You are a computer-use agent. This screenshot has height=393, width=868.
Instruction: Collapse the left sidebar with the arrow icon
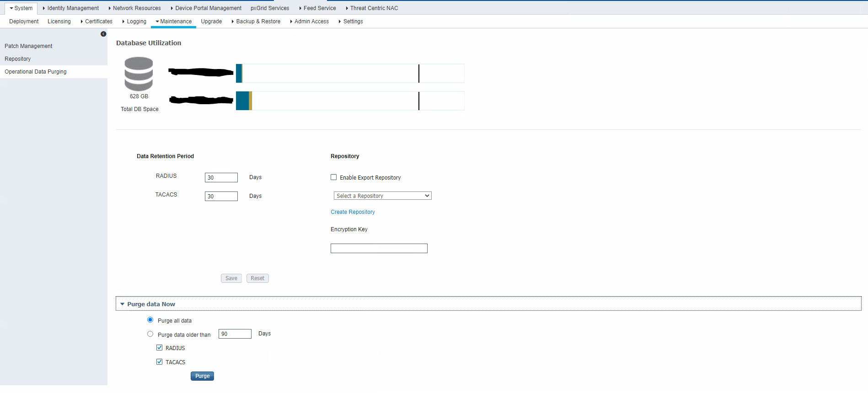click(103, 34)
